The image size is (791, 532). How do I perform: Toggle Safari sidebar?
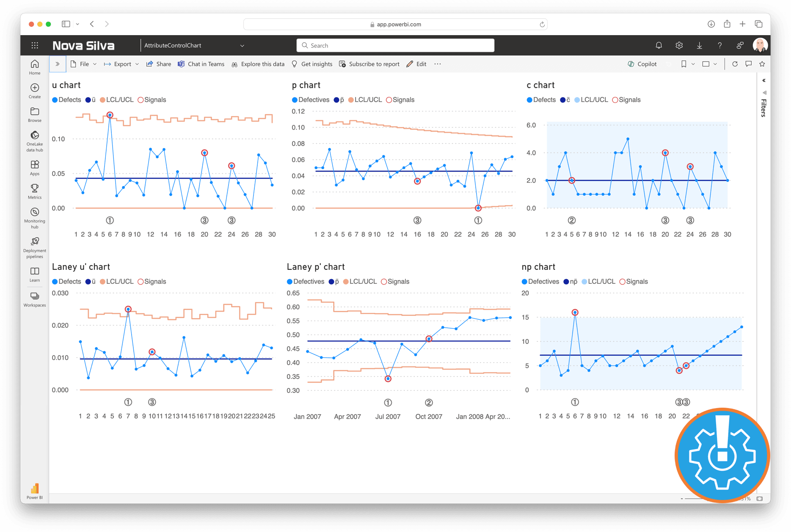66,24
